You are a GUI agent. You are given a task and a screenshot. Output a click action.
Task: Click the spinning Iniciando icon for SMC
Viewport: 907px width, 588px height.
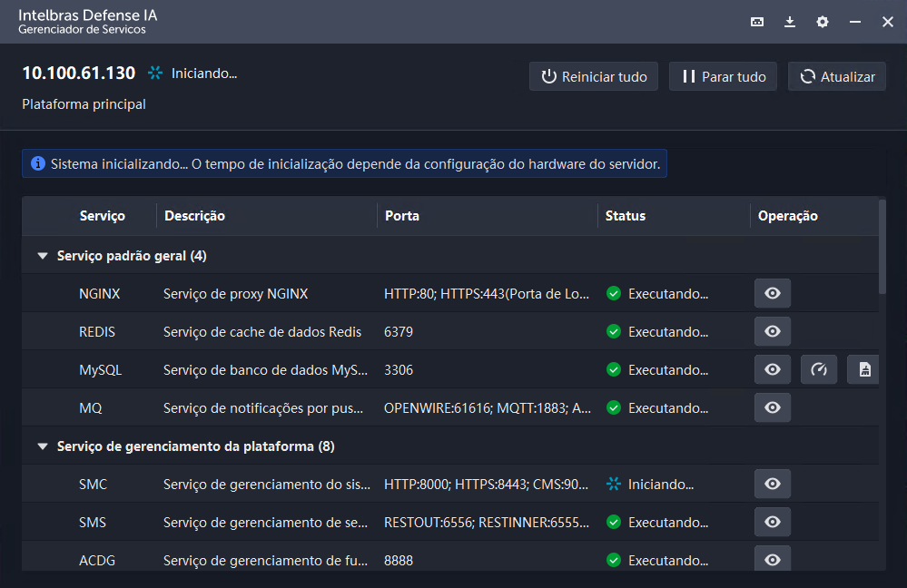614,485
